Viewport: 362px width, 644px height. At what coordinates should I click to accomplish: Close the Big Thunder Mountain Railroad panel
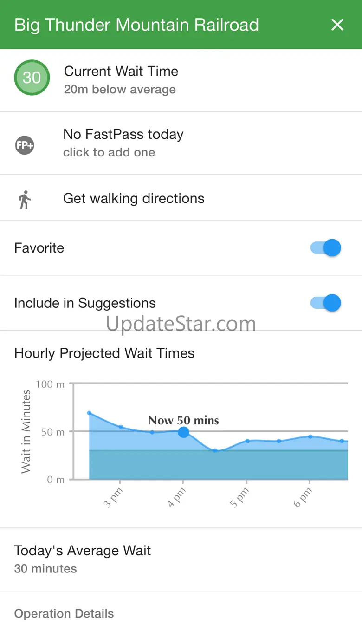[x=337, y=25]
